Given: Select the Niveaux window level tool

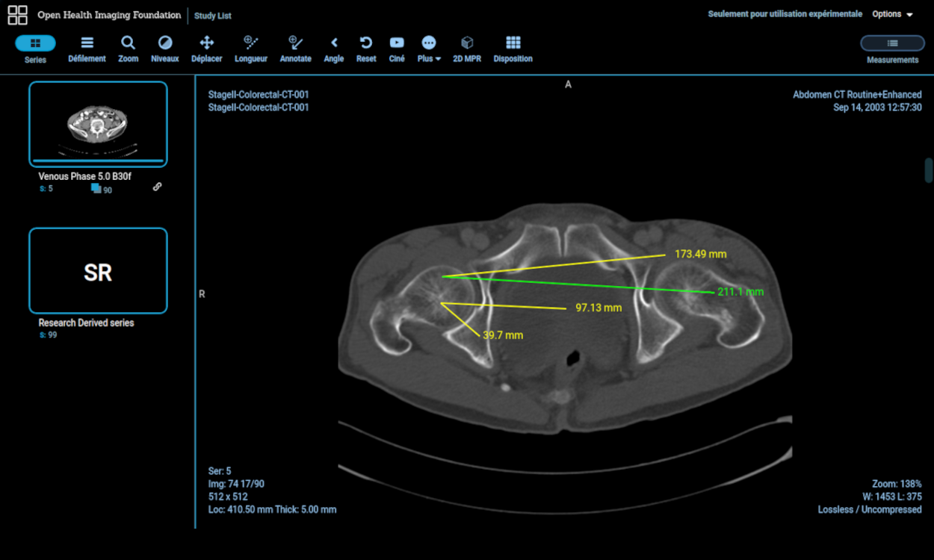Looking at the screenshot, I should click(x=165, y=49).
